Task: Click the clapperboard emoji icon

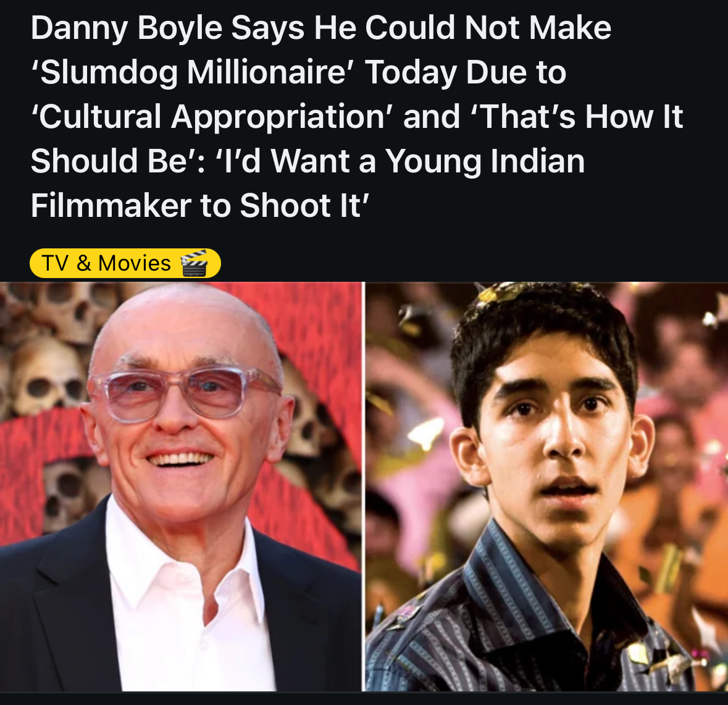Action: pyautogui.click(x=194, y=263)
